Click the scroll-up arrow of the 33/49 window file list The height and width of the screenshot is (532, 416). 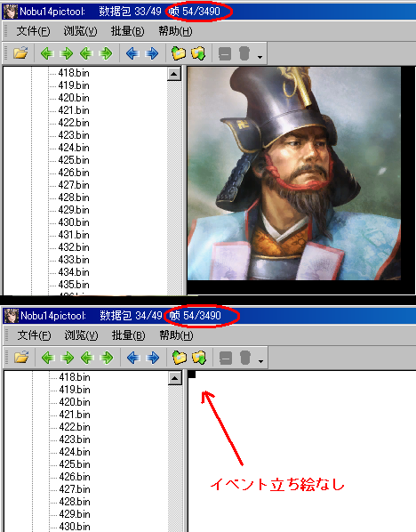[x=174, y=74]
